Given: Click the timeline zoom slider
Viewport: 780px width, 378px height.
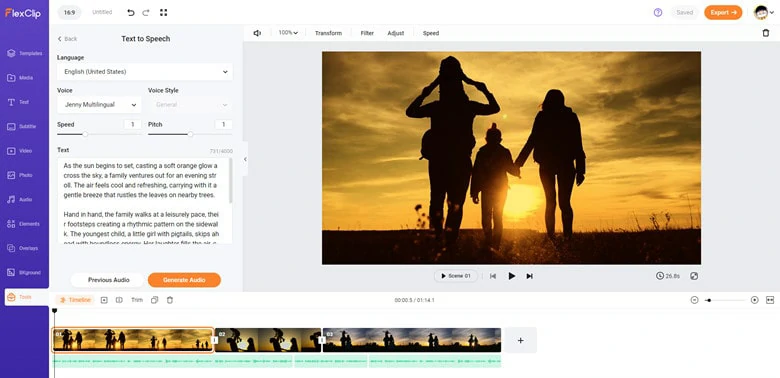Looking at the screenshot, I should coord(725,300).
